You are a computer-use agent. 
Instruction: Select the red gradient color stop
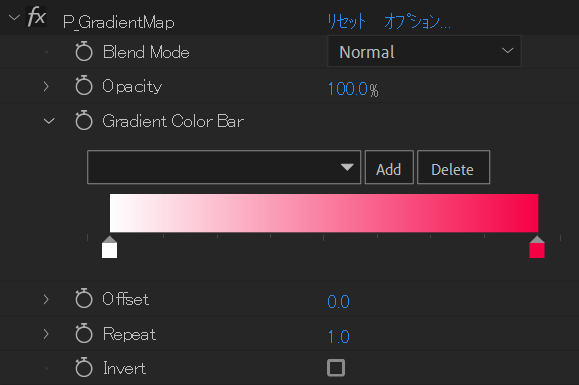(537, 247)
